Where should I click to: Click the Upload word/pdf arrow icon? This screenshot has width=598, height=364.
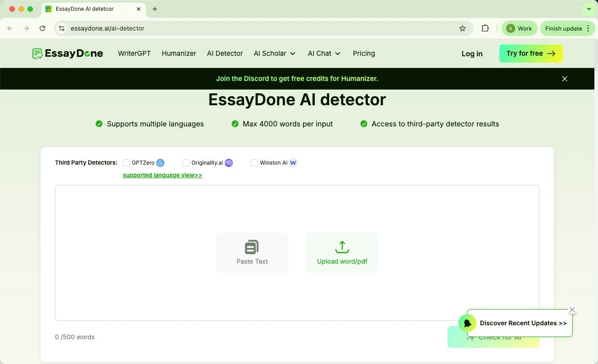(x=342, y=247)
